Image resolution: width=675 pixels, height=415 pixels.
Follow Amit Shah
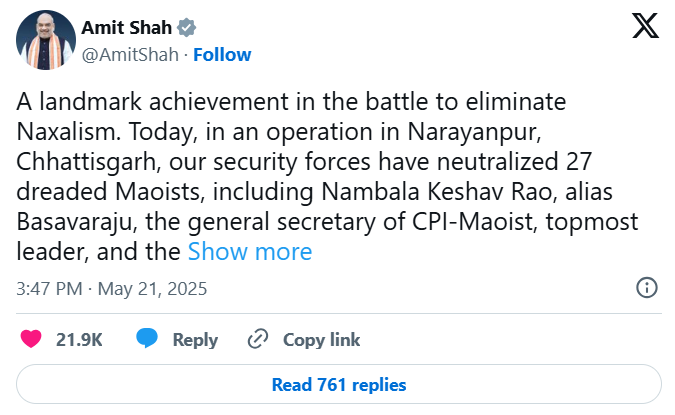[222, 54]
